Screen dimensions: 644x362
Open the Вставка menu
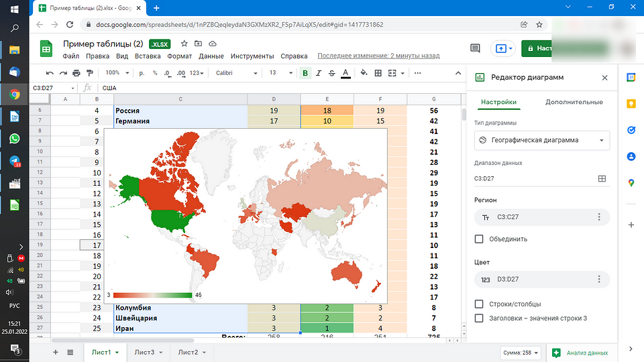click(x=148, y=56)
